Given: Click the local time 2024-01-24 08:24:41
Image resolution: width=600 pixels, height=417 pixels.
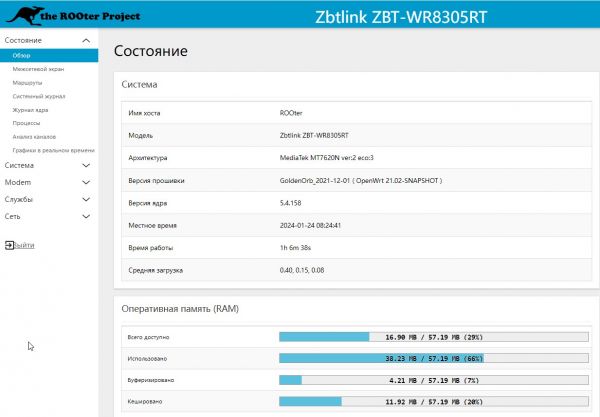Looking at the screenshot, I should (310, 225).
